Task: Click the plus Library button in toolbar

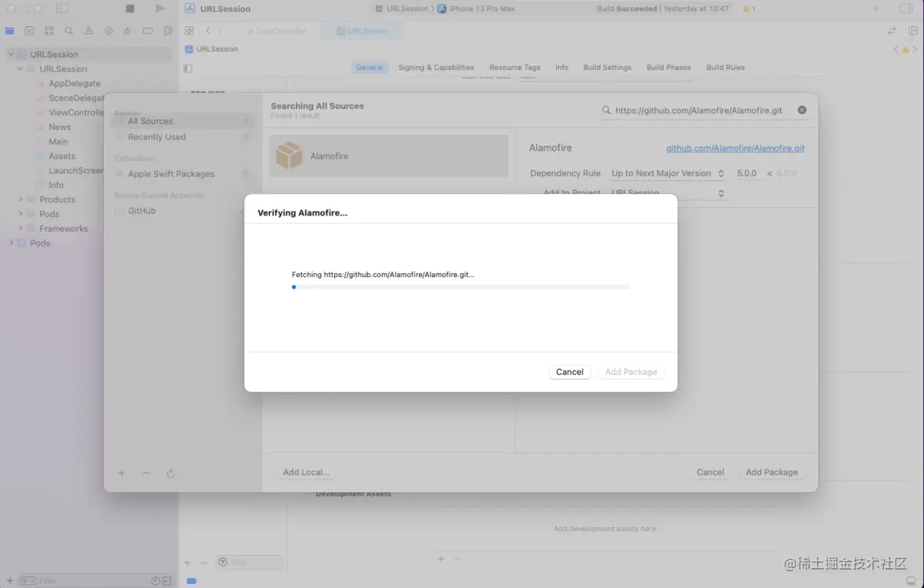Action: [x=875, y=8]
